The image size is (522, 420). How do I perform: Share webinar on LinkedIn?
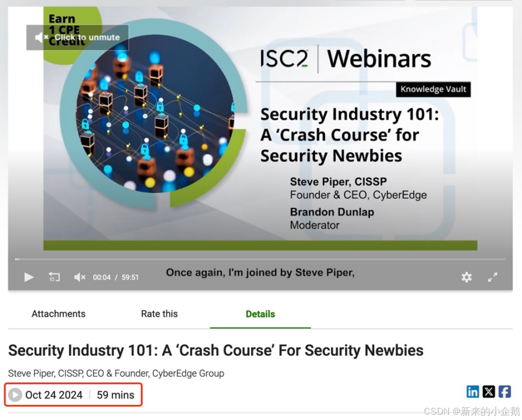[x=473, y=392]
